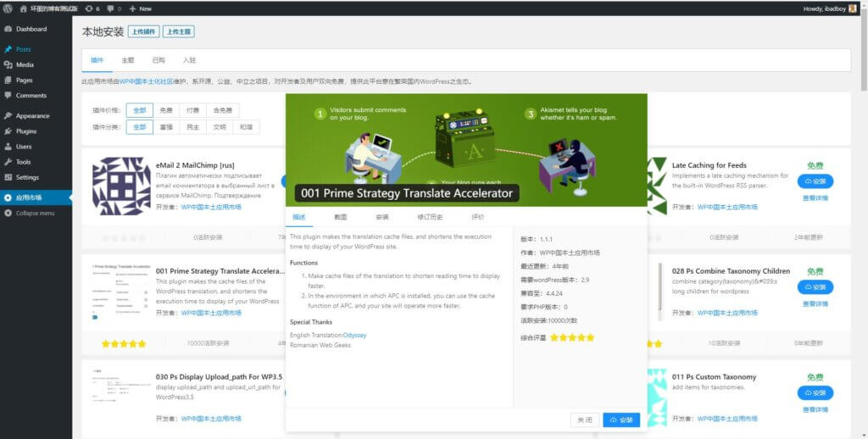The width and height of the screenshot is (868, 439).
Task: Install the 028 Ps Combine Taxonomy Children plugin
Action: 815,287
